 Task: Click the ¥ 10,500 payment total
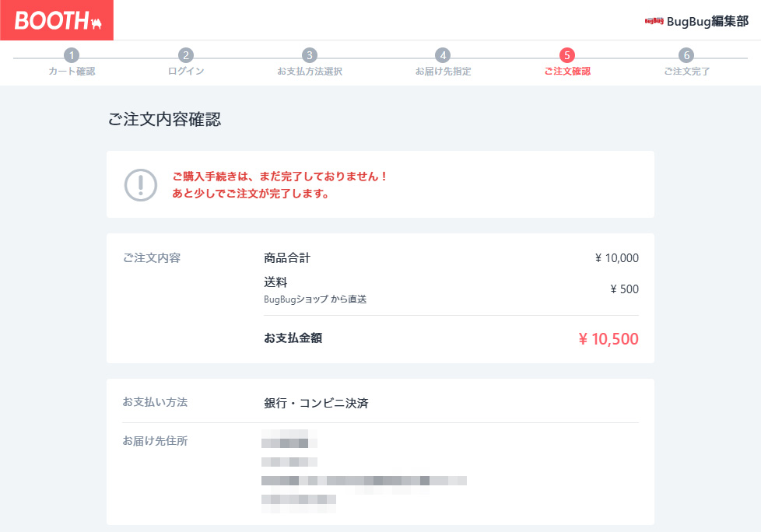coord(608,339)
